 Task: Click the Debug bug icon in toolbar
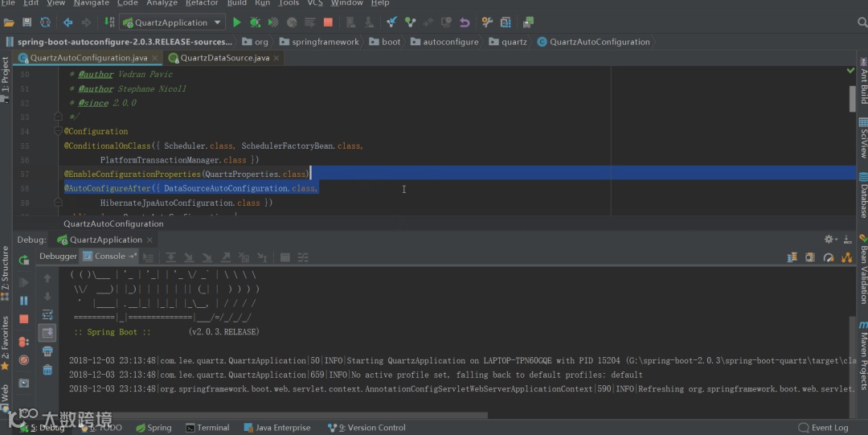click(256, 23)
